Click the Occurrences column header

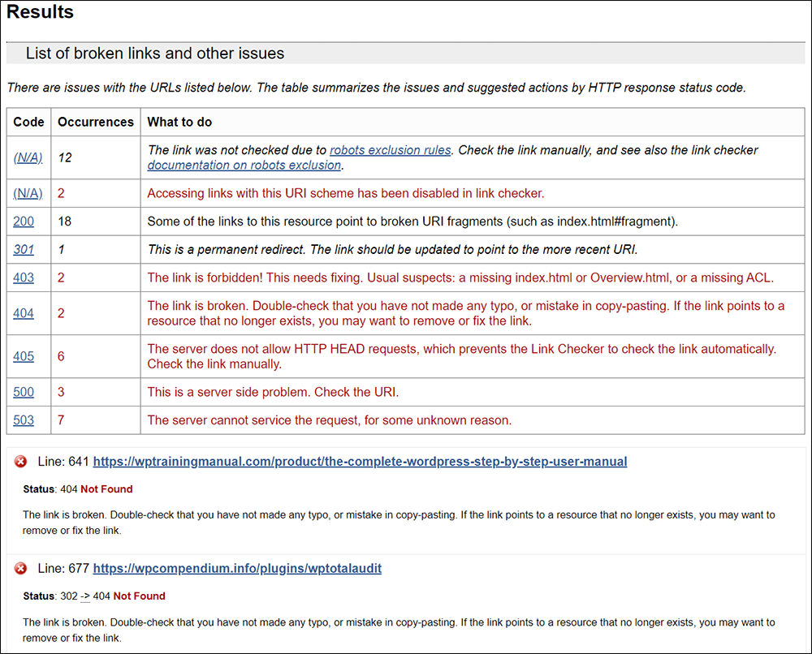click(95, 122)
